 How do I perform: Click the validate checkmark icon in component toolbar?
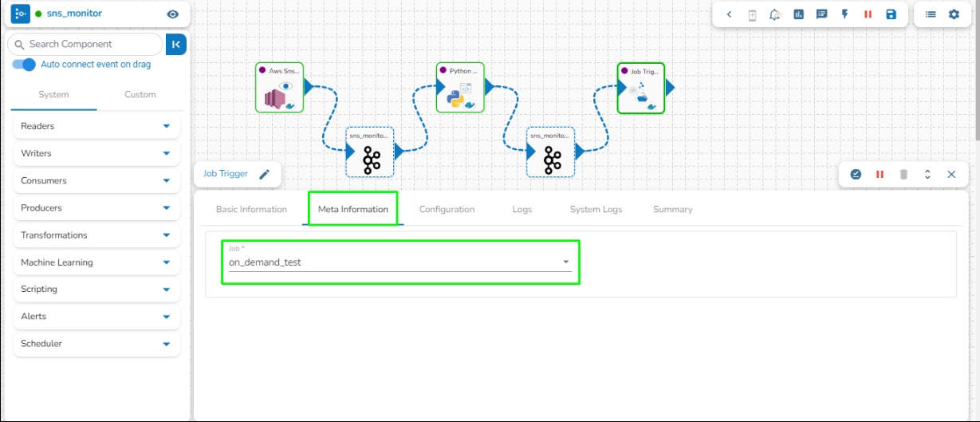tap(856, 174)
